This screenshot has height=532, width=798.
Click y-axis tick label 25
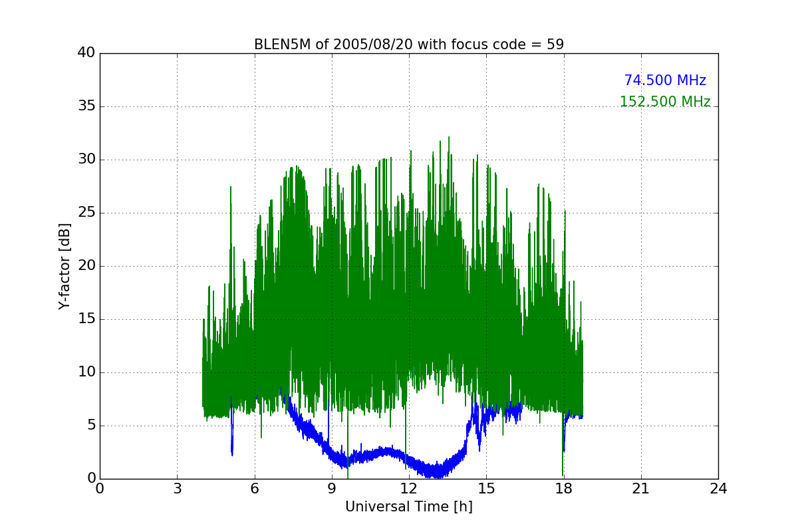(x=86, y=213)
